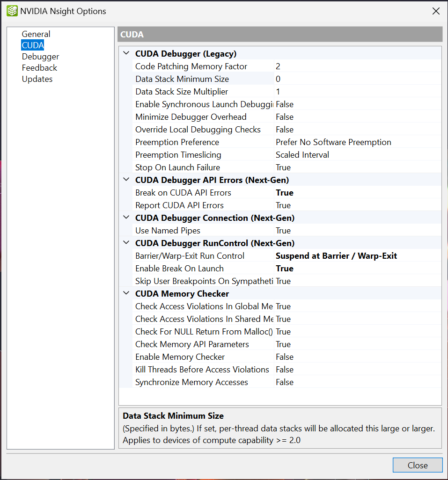The height and width of the screenshot is (480, 448).
Task: Edit Data Stack Minimum Size value 0
Action: coord(357,79)
